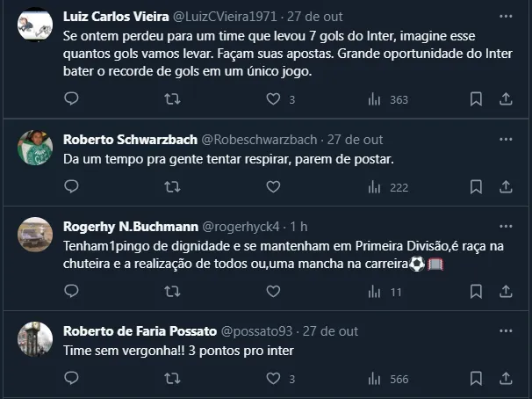Open more options menu on Rogerhy N.Buchmann's tweet
Screen dimensions: 532x399
pyautogui.click(x=506, y=225)
